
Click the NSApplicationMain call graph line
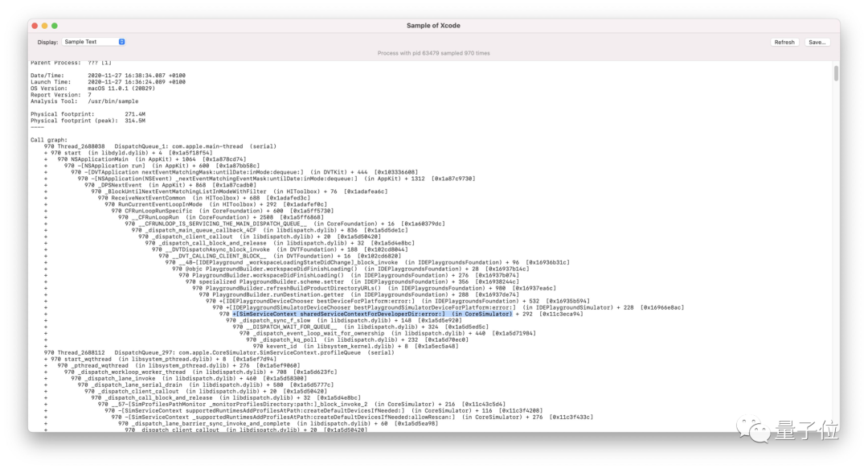[x=152, y=159]
